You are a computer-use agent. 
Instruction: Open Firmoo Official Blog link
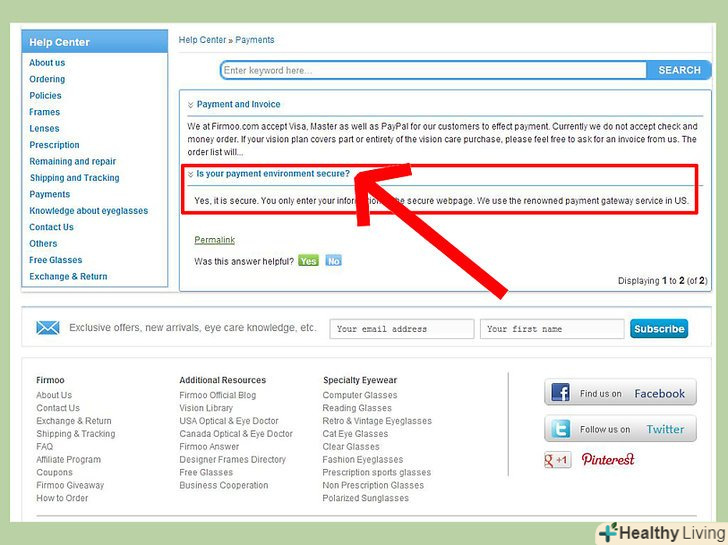click(x=218, y=395)
